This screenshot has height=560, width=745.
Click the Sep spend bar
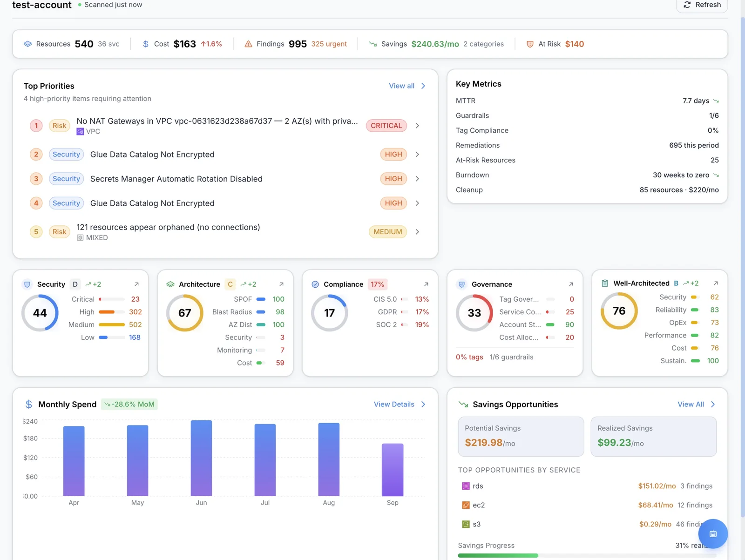pyautogui.click(x=393, y=470)
